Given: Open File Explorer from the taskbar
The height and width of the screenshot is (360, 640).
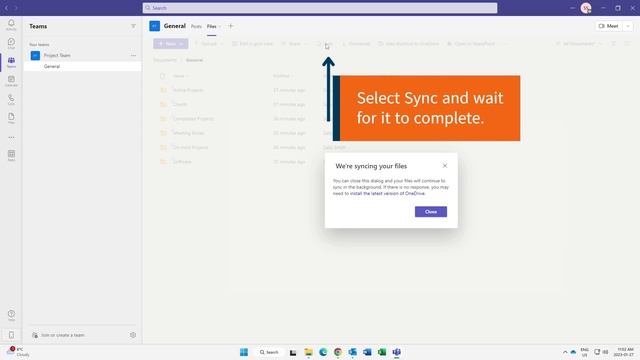Looking at the screenshot, I should [x=308, y=352].
